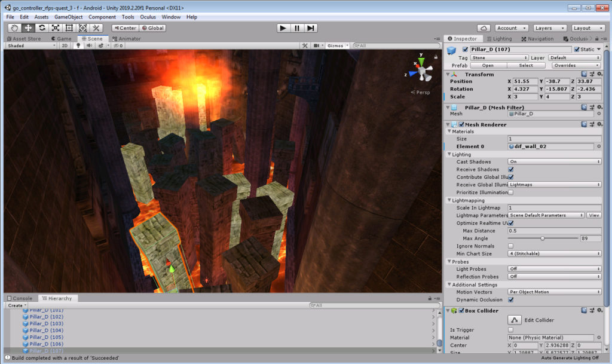Open Receive Global Illumination Lightmaps dropdown

pyautogui.click(x=554, y=185)
